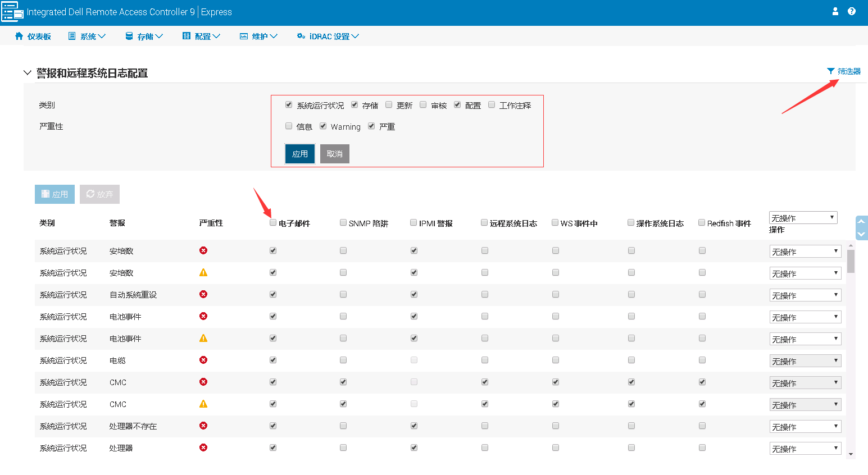Viewport: 868px width, 475px height.
Task: Click the page scroll-down arrow widget
Action: (861, 234)
